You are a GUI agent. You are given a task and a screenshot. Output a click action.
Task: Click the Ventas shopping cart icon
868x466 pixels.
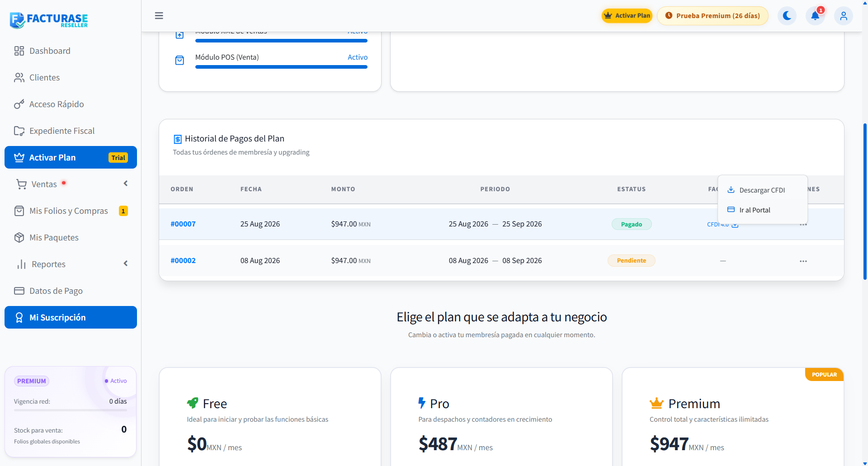21,184
